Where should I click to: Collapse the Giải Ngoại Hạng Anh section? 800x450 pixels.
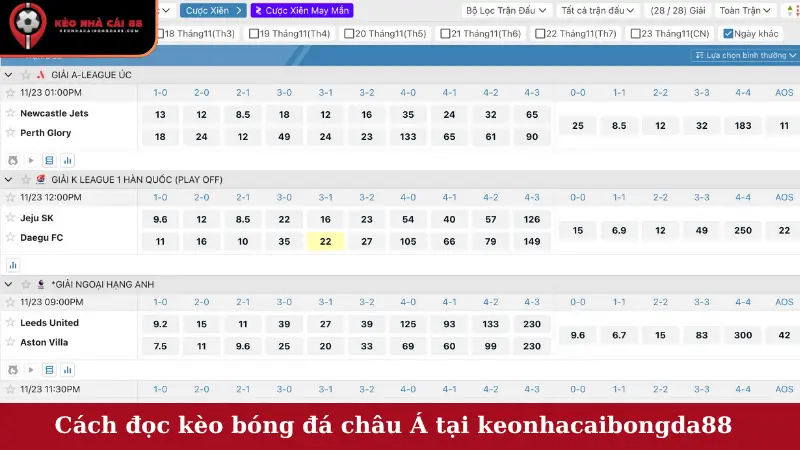[9, 284]
